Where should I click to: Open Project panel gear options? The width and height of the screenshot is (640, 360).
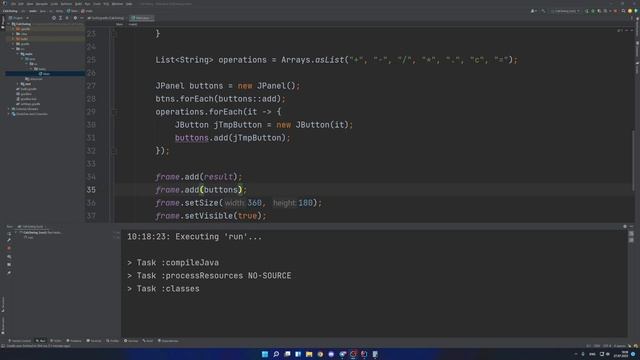[x=75, y=18]
